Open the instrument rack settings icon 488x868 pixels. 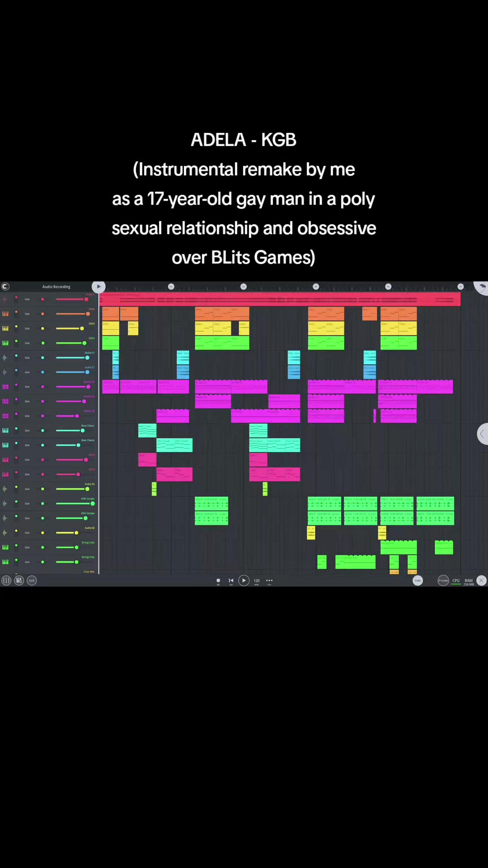point(19,580)
